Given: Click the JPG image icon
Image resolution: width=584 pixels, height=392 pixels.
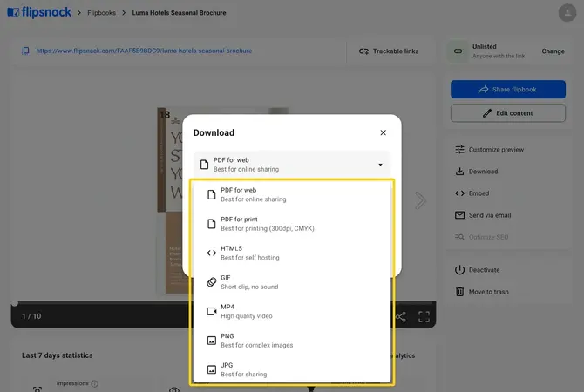Looking at the screenshot, I should pyautogui.click(x=212, y=369).
